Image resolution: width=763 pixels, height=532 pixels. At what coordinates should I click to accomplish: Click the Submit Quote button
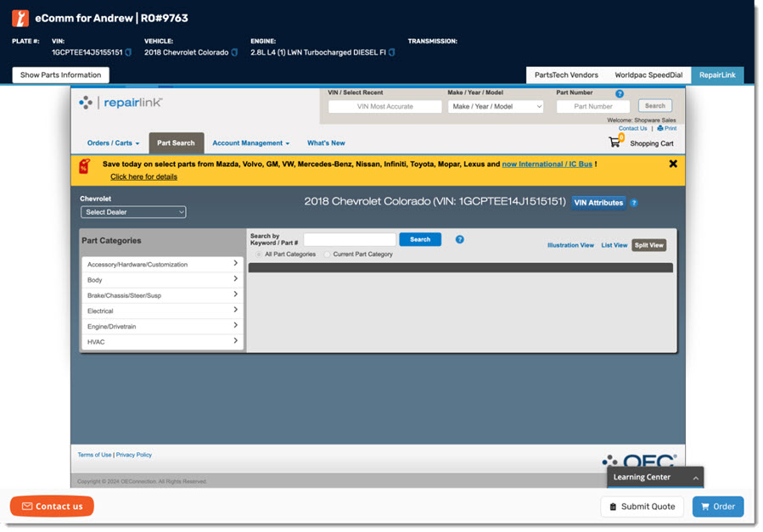tap(642, 506)
